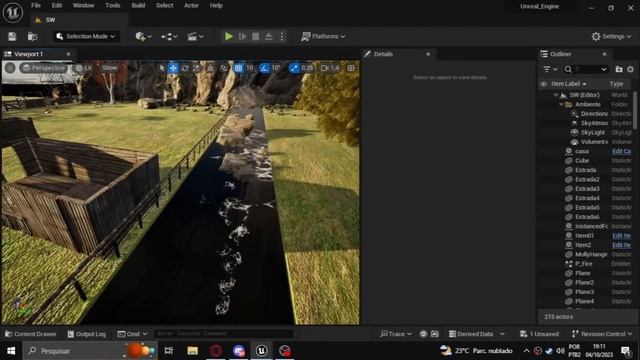Viewport: 640px width, 360px height.
Task: Open the Platforms dropdown
Action: click(x=323, y=36)
